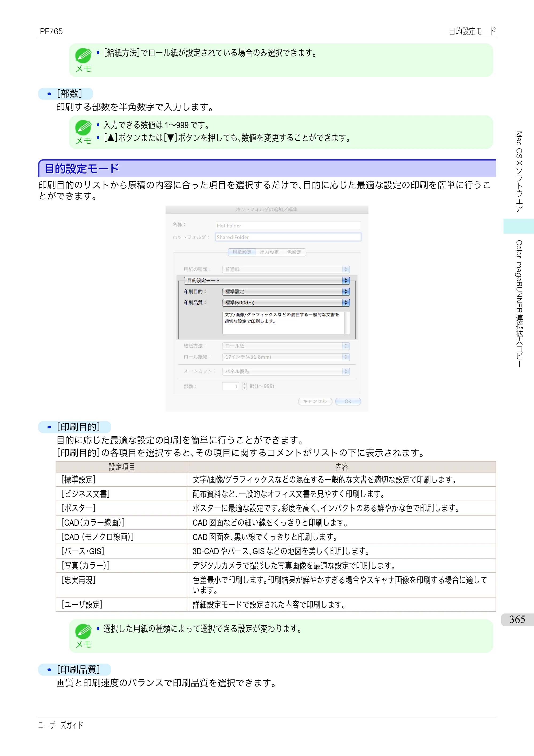
Task: Click the [ポスター] table cell
Action: tap(122, 508)
